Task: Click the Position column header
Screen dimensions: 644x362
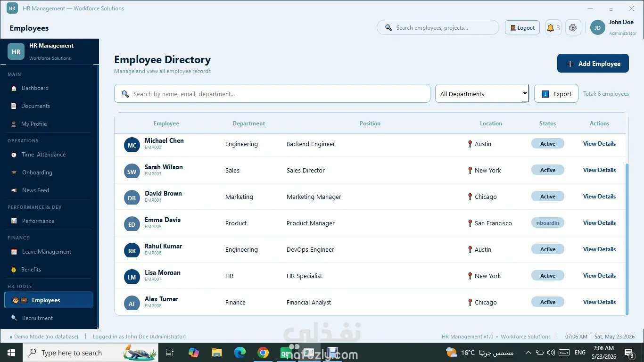Action: pos(370,123)
